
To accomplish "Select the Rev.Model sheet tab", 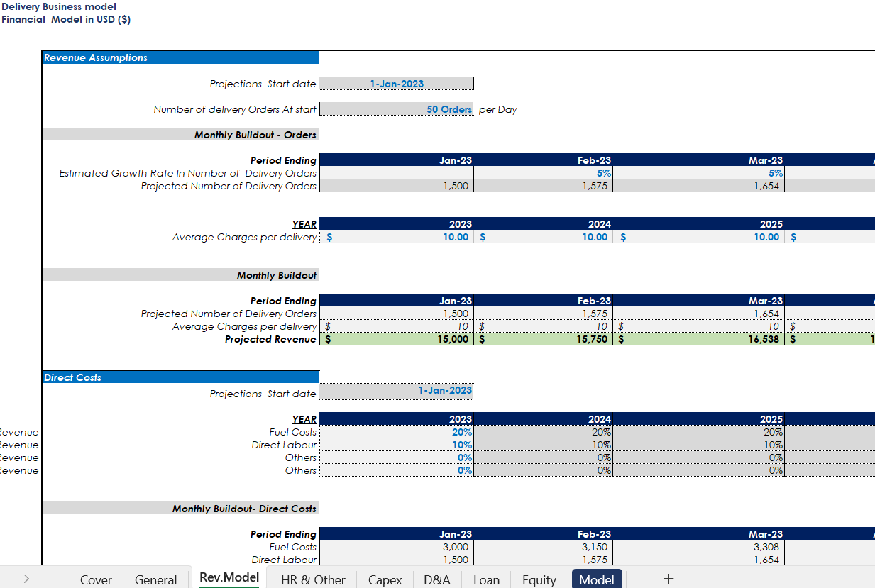I will click(x=229, y=577).
